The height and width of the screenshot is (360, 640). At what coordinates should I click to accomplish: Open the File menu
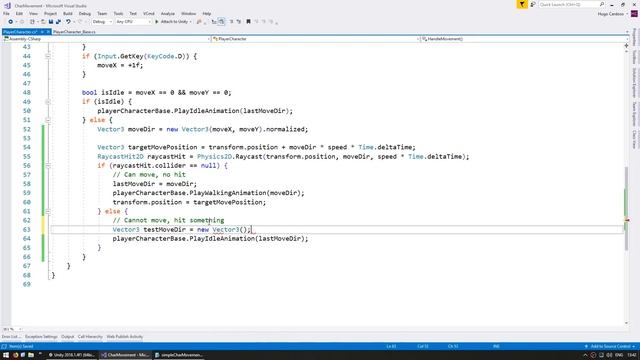pyautogui.click(x=6, y=14)
